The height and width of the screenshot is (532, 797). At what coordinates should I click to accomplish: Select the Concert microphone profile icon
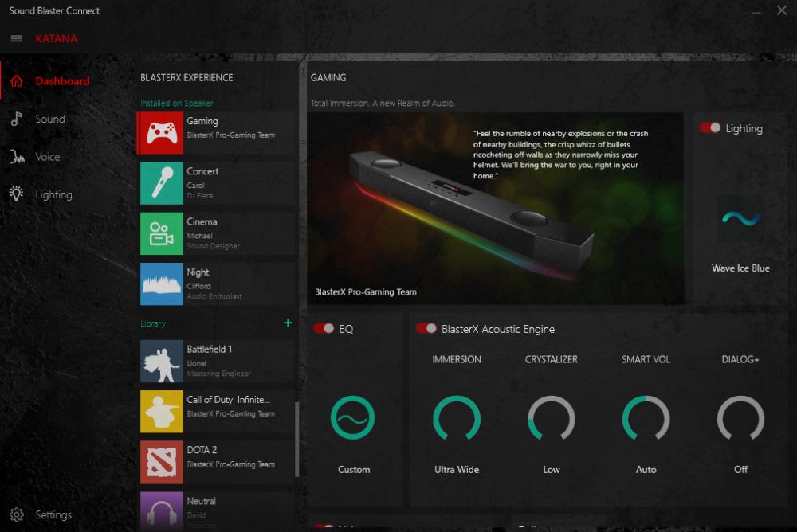[x=162, y=183]
